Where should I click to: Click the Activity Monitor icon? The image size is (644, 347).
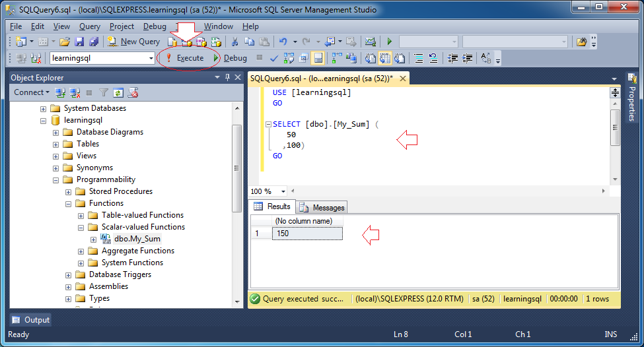pos(370,42)
